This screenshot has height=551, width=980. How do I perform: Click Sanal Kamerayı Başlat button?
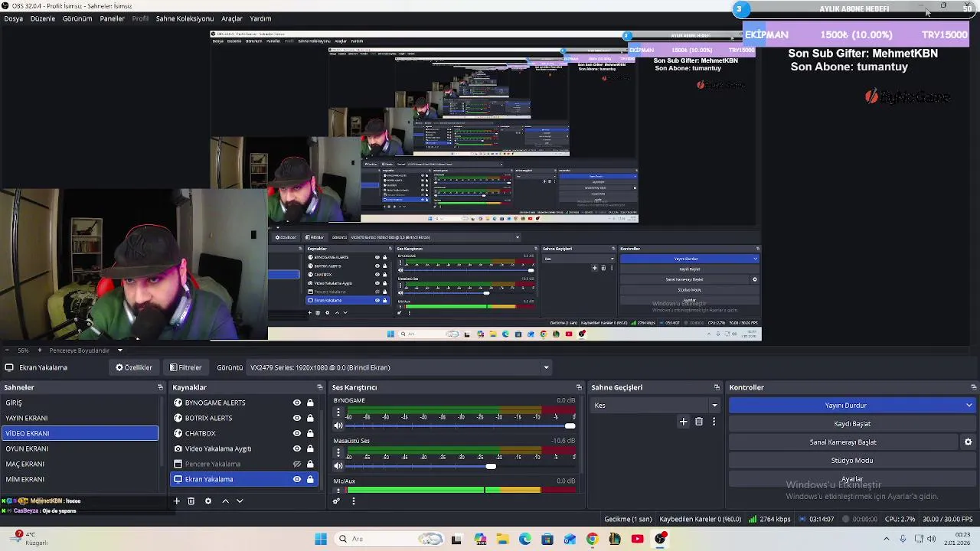843,442
